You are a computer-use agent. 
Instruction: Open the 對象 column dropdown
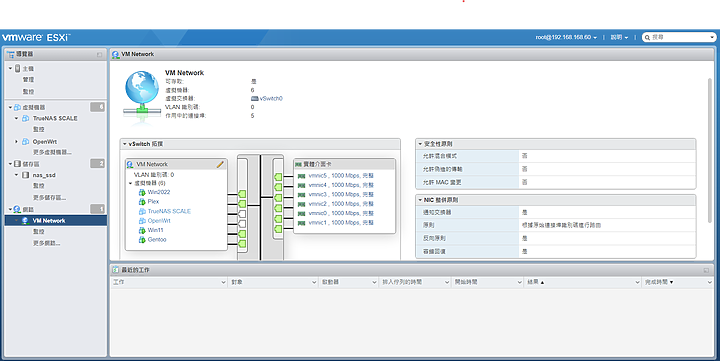click(314, 282)
